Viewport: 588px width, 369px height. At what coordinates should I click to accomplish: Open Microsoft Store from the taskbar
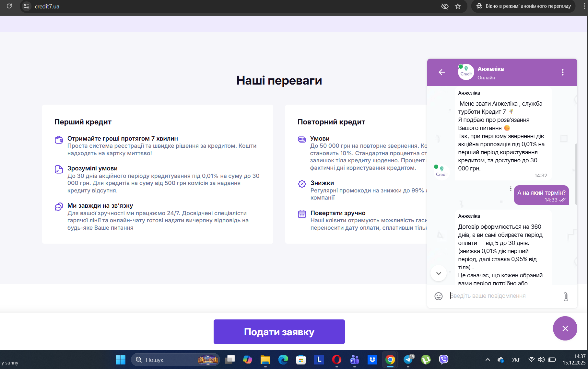pos(301,360)
